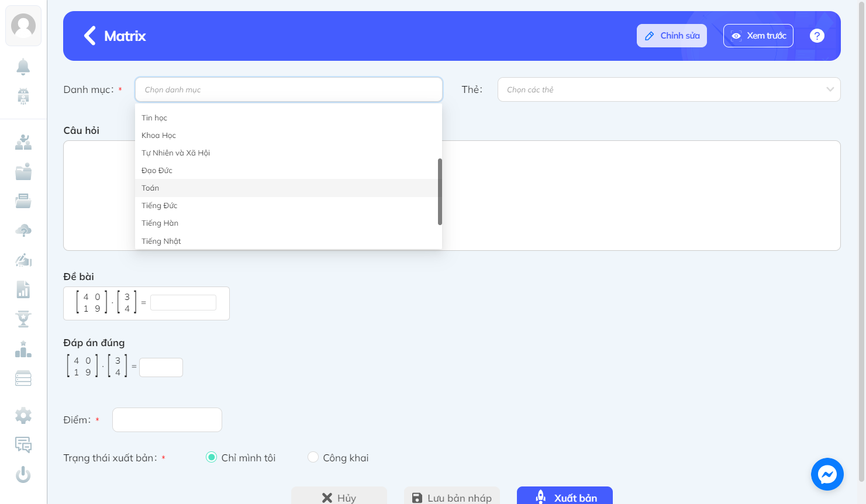Open the cloud question sidebar icon

pyautogui.click(x=23, y=230)
